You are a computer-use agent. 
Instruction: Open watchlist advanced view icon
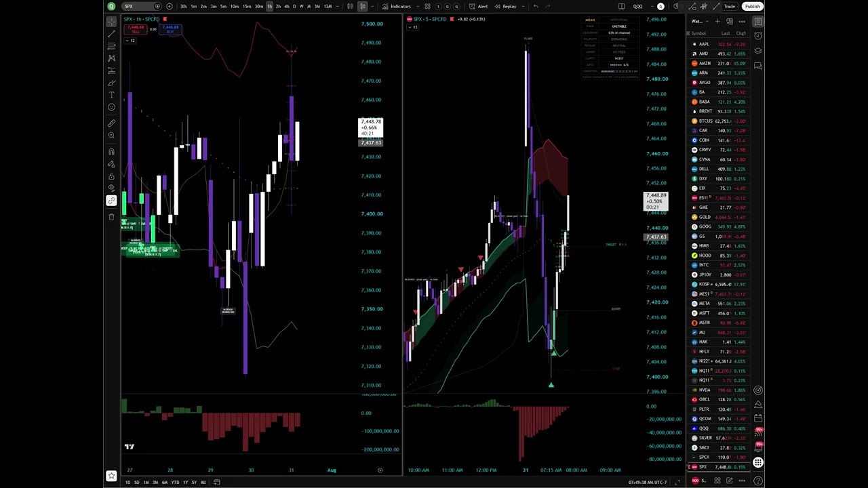click(x=730, y=21)
